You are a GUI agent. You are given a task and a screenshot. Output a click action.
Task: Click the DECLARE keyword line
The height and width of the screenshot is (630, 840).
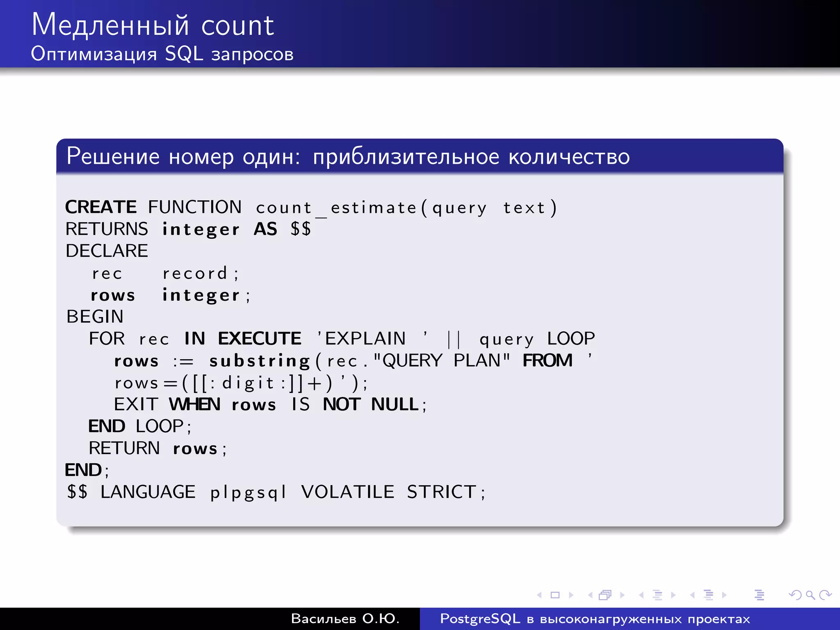point(107,251)
